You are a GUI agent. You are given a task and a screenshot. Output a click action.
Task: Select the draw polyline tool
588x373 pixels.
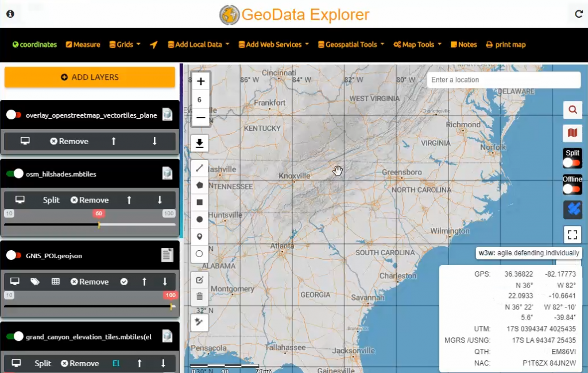(199, 168)
